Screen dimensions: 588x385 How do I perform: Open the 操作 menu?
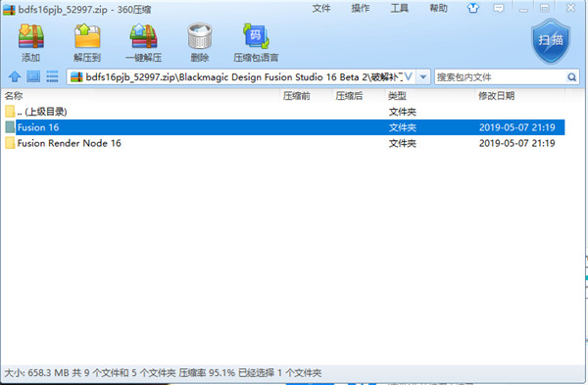tap(361, 8)
